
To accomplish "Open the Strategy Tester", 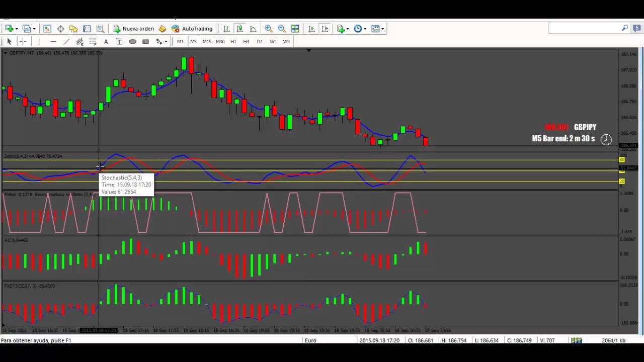I will coord(100,29).
